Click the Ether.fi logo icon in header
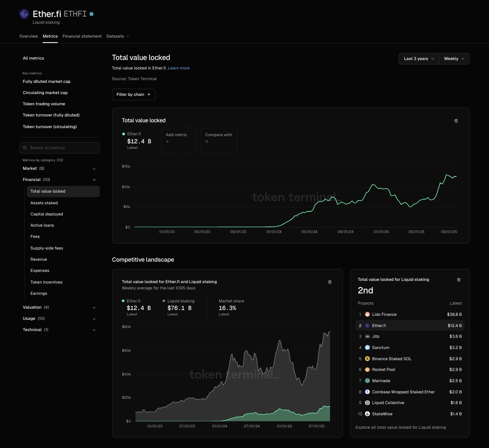Viewport: 489px width, 448px height. pyautogui.click(x=24, y=14)
